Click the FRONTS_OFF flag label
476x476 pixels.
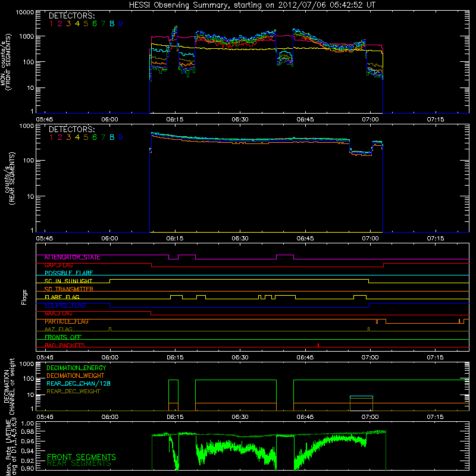point(63,337)
